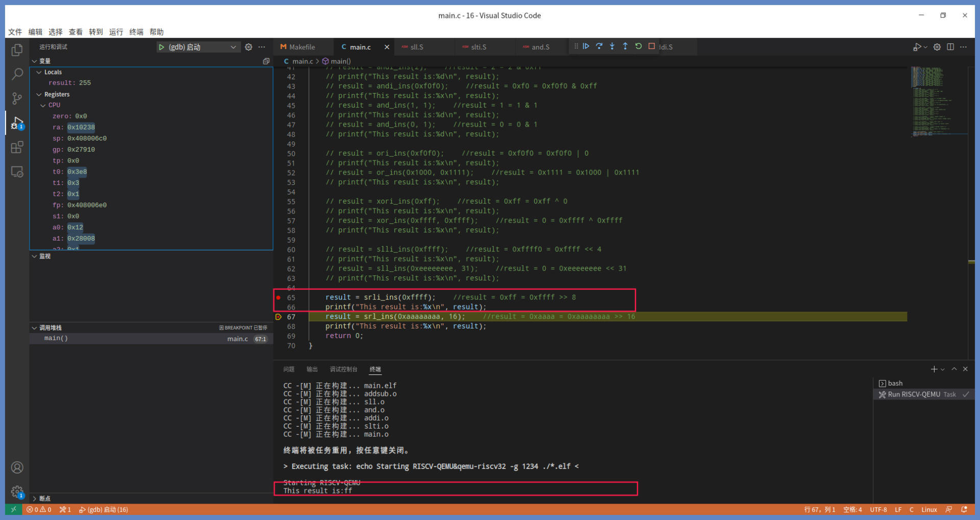The image size is (980, 520).
Task: Collapse the CPU registers node
Action: click(43, 105)
